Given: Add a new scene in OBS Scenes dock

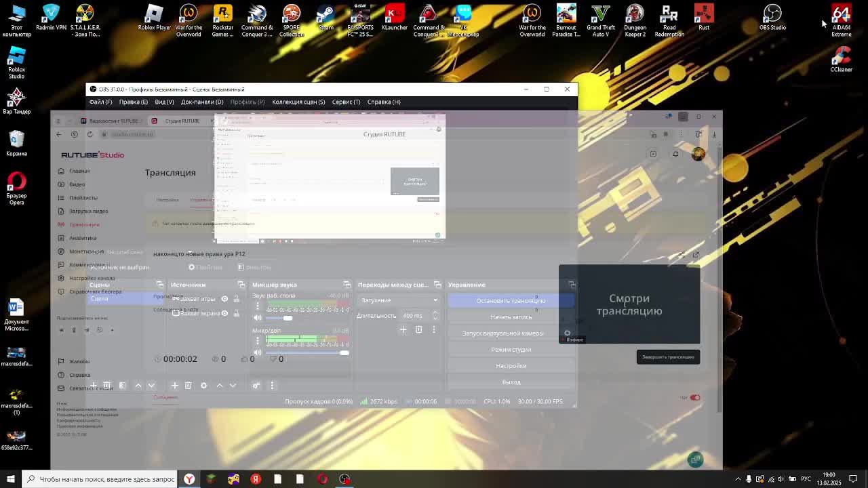Looking at the screenshot, I should tap(94, 385).
